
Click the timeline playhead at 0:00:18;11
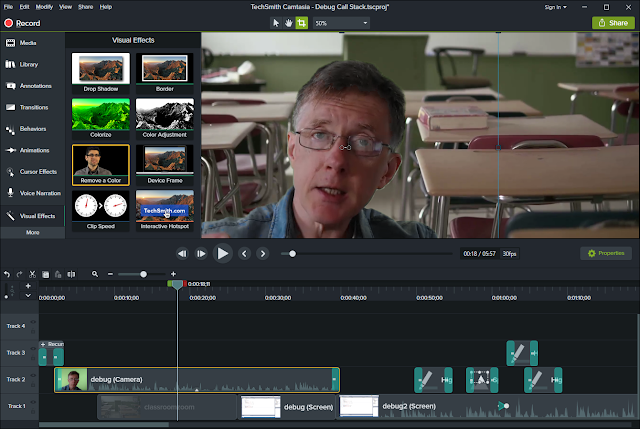coord(177,285)
